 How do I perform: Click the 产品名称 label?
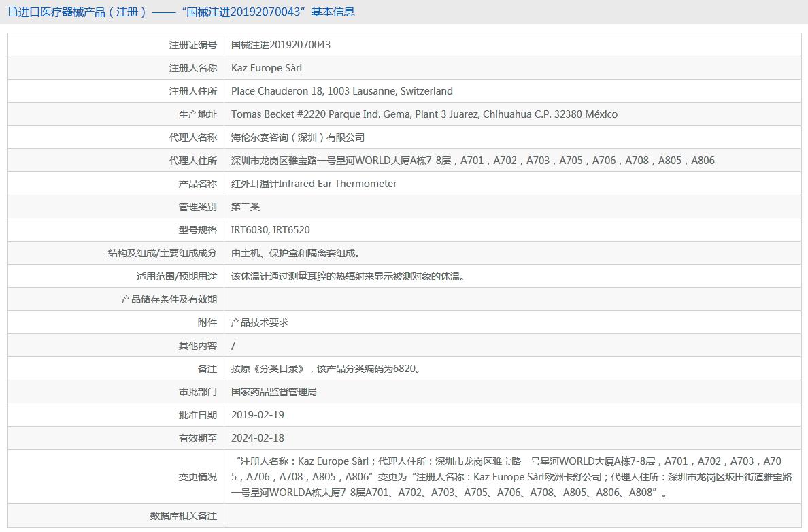[x=198, y=184]
